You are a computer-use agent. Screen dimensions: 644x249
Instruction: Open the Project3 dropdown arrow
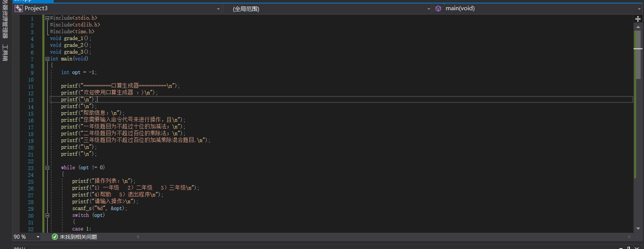pyautogui.click(x=218, y=9)
